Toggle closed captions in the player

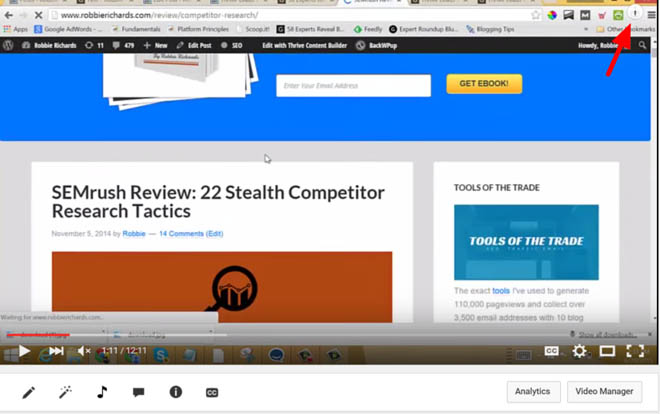(551, 351)
